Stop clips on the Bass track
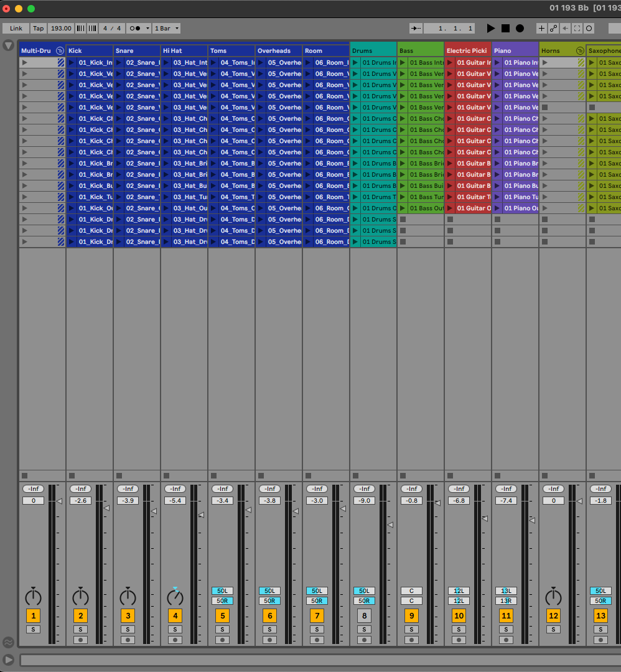This screenshot has height=672, width=621. point(403,476)
